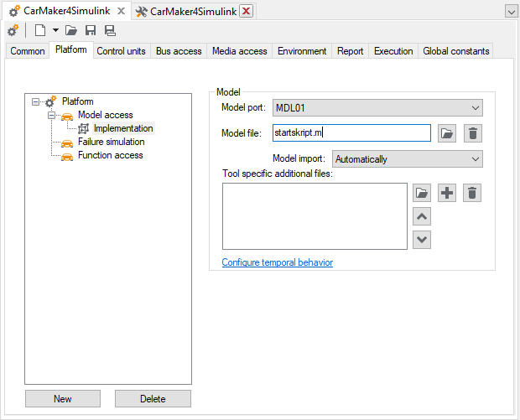Collapse the Model access tree node
The image size is (520, 420).
tap(51, 116)
